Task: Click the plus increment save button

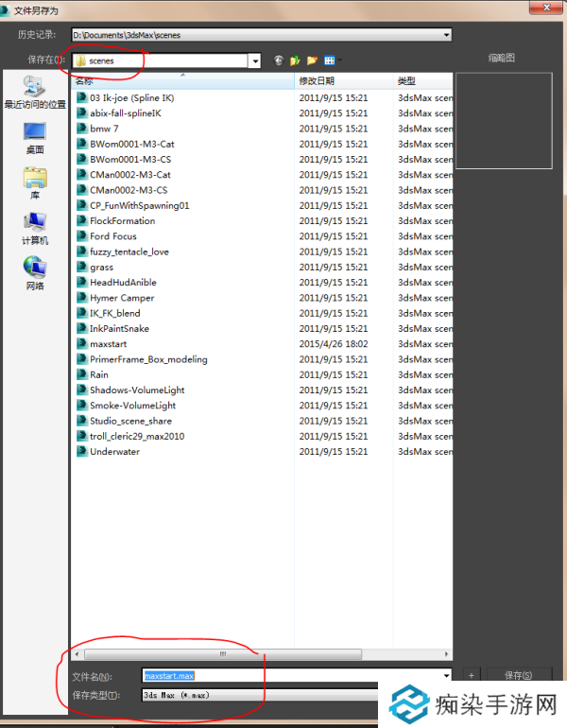Action: coord(472,675)
